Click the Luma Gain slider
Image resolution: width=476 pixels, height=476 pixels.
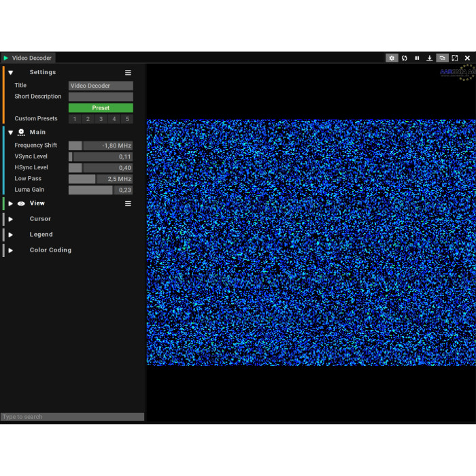click(x=101, y=190)
